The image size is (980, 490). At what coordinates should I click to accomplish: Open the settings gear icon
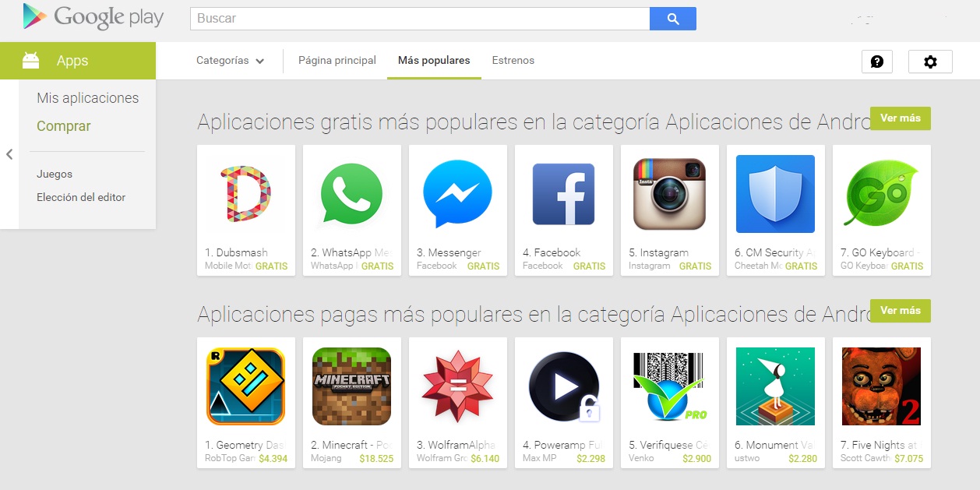point(930,62)
